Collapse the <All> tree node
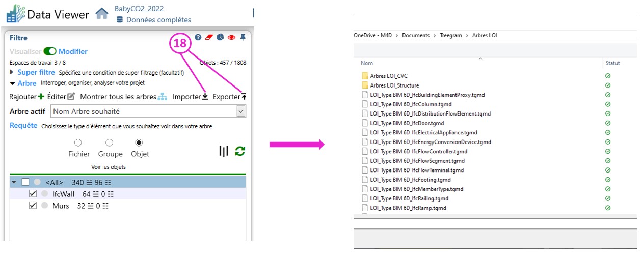The height and width of the screenshot is (258, 644). point(14,182)
